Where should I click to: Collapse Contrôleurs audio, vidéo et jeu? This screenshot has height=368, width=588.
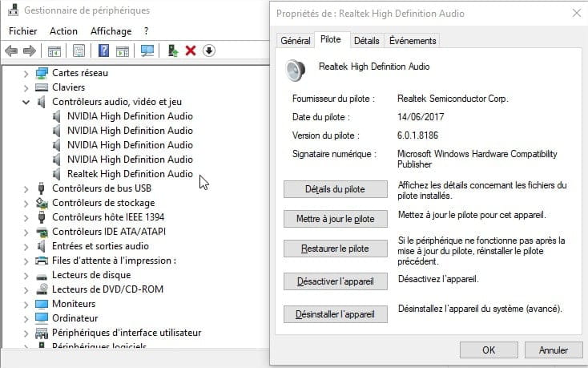click(26, 102)
